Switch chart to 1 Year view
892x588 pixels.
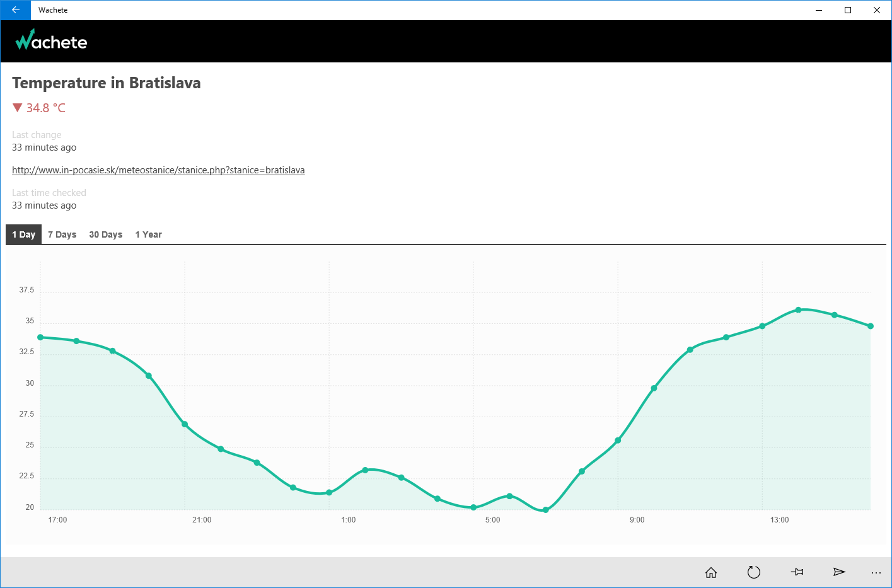click(x=148, y=234)
